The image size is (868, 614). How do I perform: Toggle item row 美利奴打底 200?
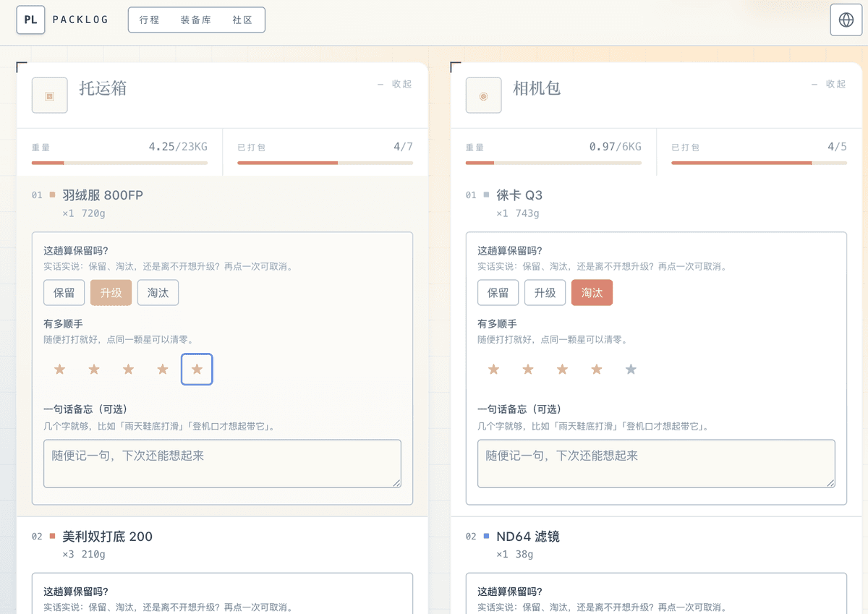pos(222,545)
